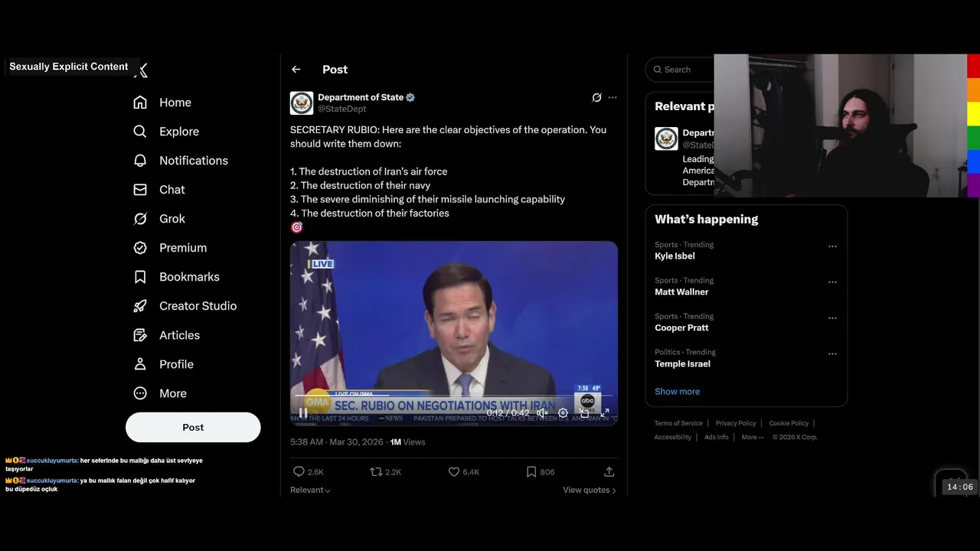The height and width of the screenshot is (551, 980).
Task: Open Cookie Policy link
Action: tap(789, 424)
